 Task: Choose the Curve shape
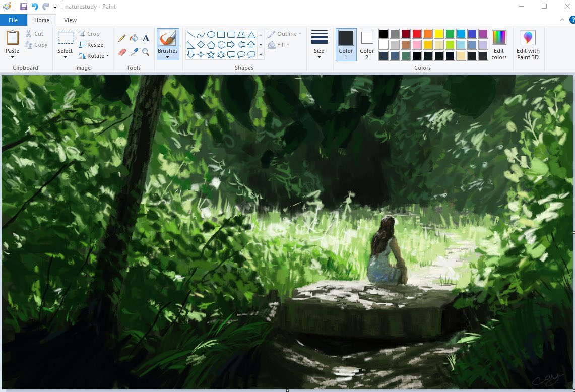click(x=201, y=35)
